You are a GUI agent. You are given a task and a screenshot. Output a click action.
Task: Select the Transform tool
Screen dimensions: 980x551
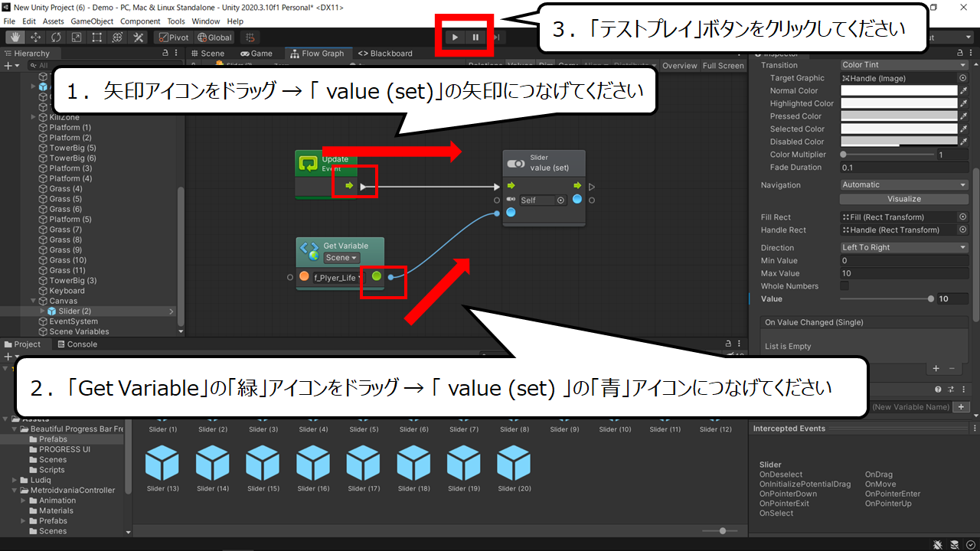click(118, 37)
